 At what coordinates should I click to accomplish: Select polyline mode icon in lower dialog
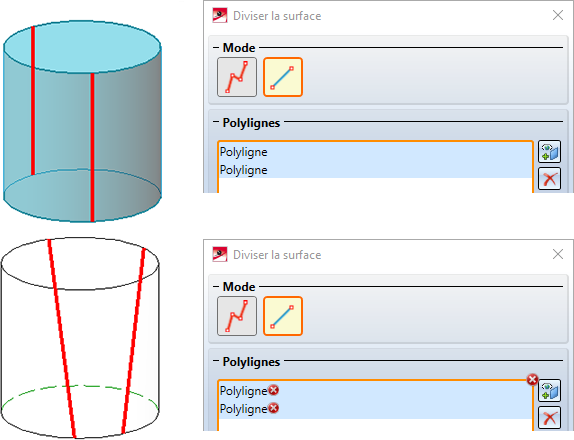237,316
